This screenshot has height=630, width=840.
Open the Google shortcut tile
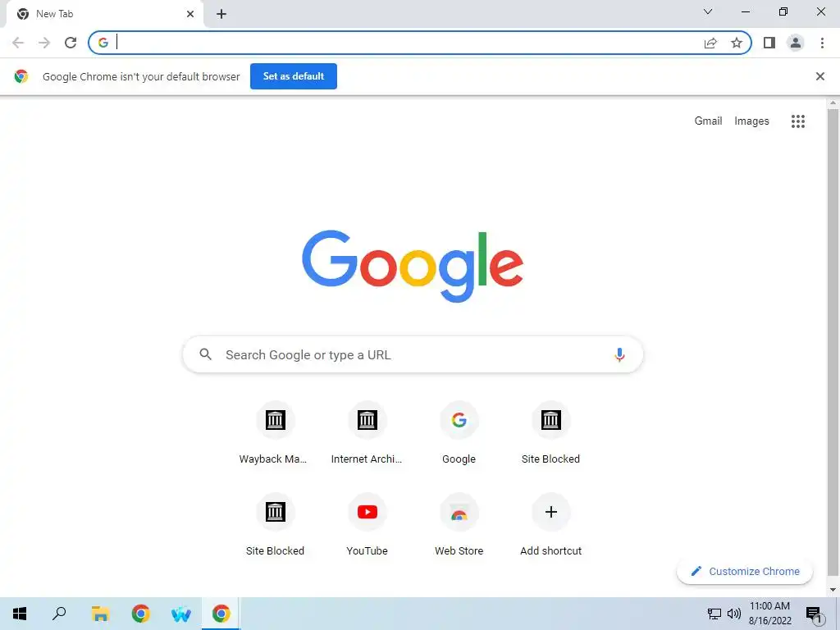coord(459,432)
